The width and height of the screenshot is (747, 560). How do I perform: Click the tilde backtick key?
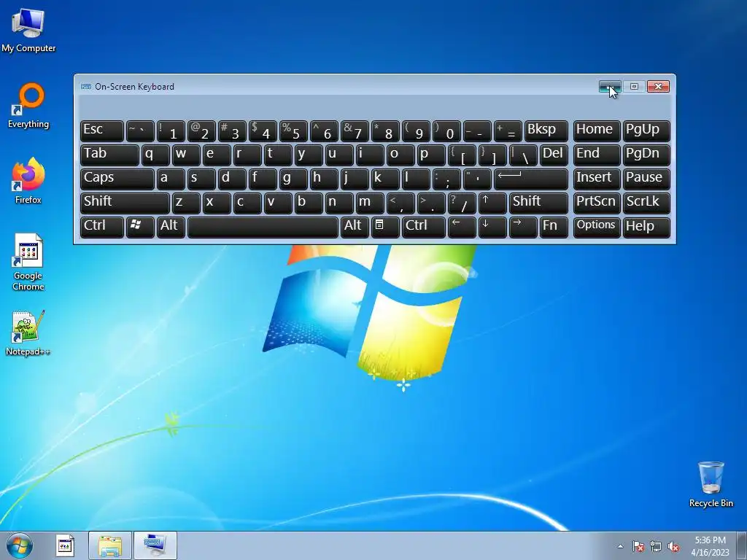click(x=140, y=131)
